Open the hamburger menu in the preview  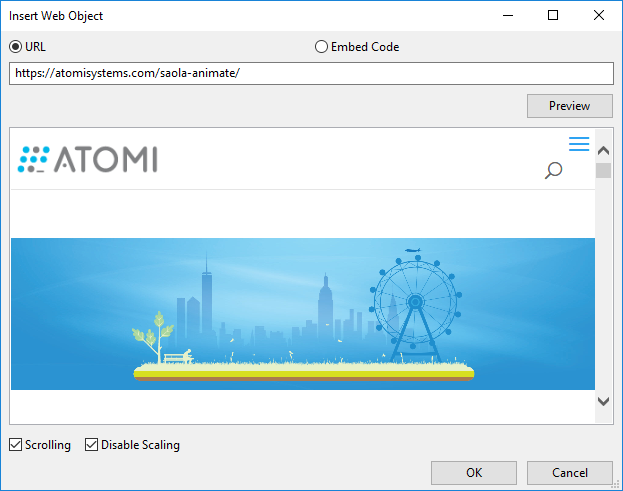[579, 144]
